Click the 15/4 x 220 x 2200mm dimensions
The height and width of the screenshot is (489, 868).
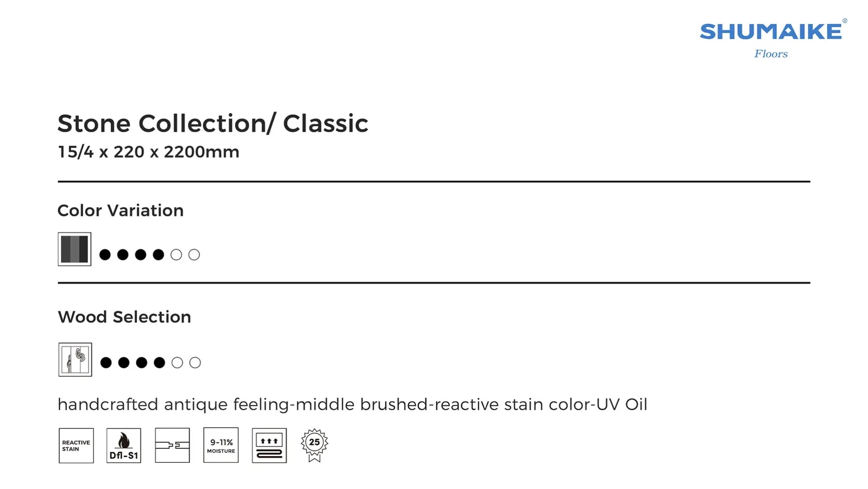pyautogui.click(x=148, y=152)
